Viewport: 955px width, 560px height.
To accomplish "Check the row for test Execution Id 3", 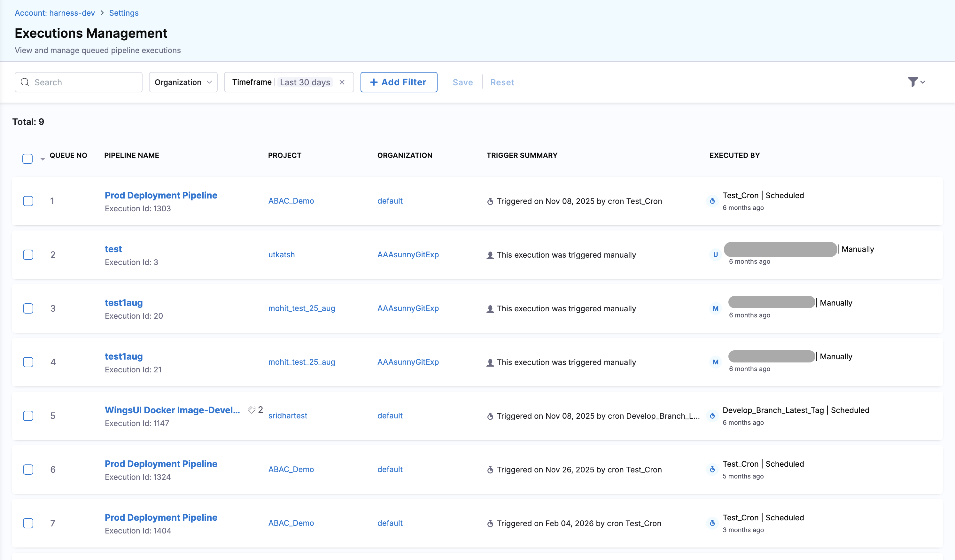I will (28, 255).
